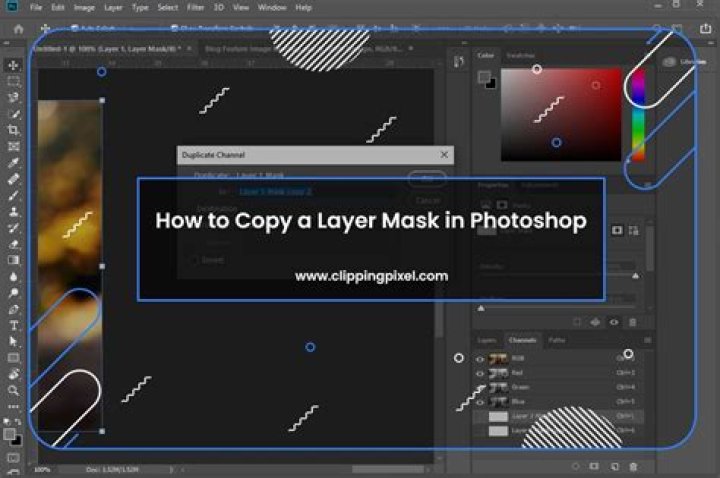Select the Eyedropper tool
720x478 pixels.
(x=13, y=163)
